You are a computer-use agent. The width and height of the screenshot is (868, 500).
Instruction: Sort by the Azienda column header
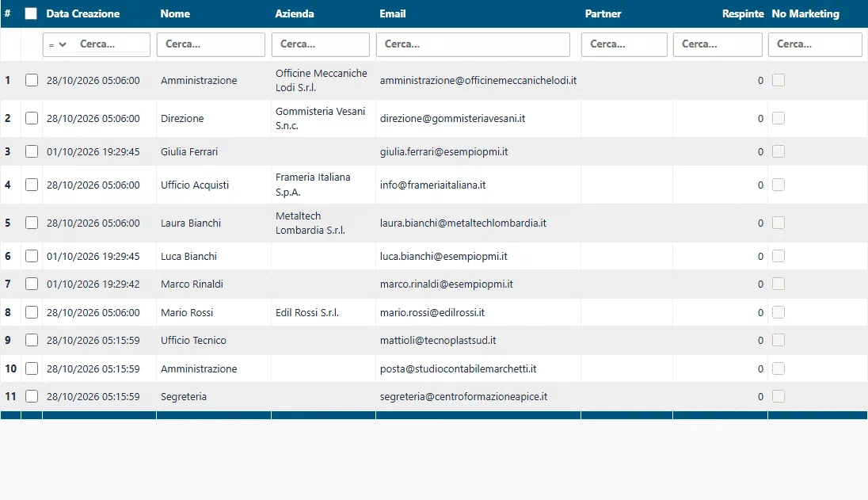pos(295,13)
